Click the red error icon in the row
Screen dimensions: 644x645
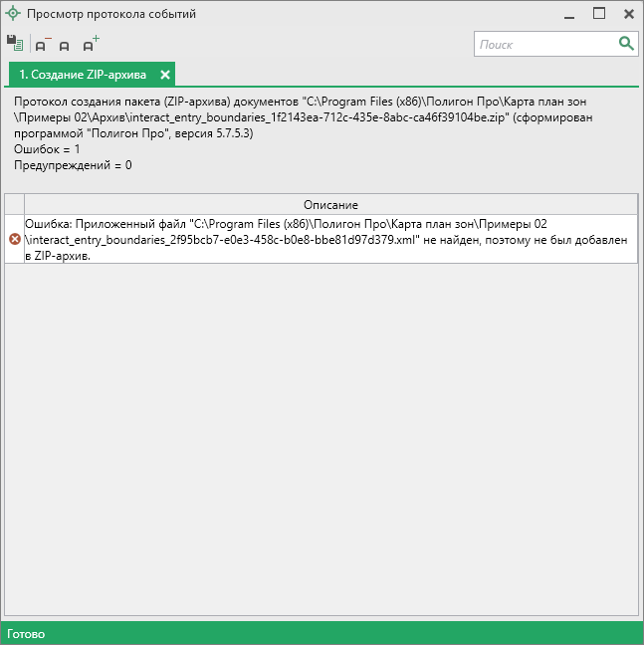coord(14,239)
